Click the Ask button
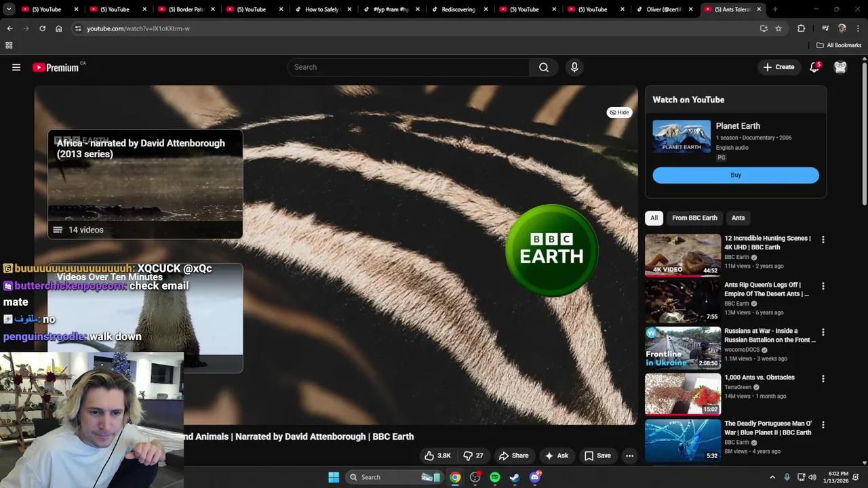868x488 pixels. click(x=557, y=455)
